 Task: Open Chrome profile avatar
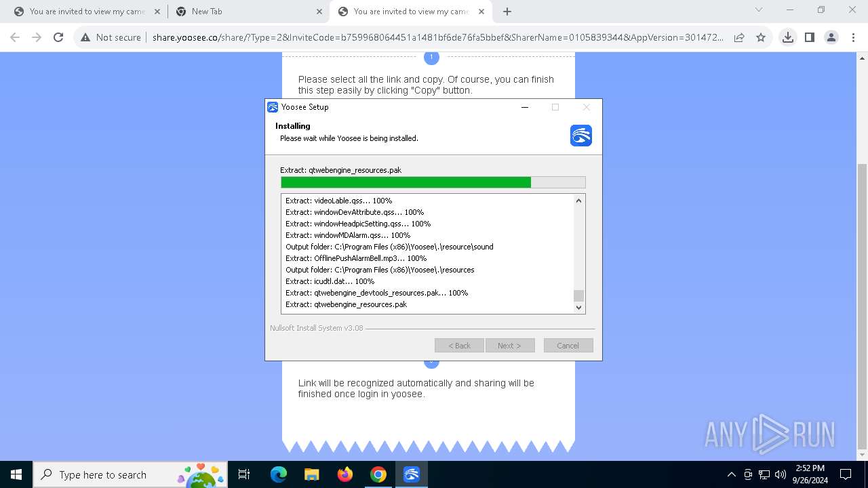coord(831,37)
